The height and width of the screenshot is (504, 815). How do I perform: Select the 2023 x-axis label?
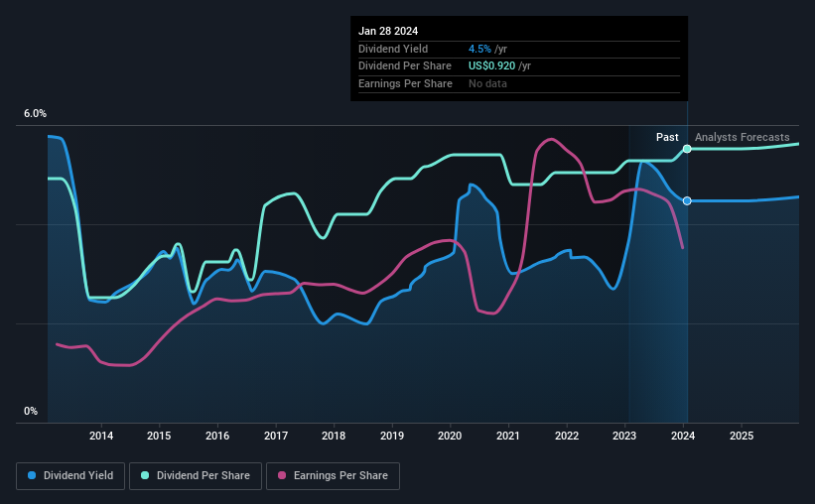[x=624, y=436]
